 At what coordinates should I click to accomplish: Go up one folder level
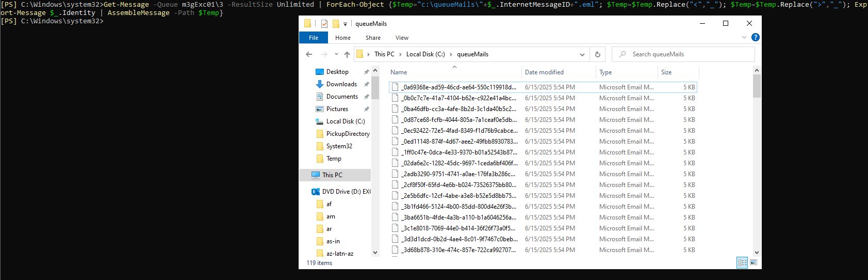click(347, 54)
